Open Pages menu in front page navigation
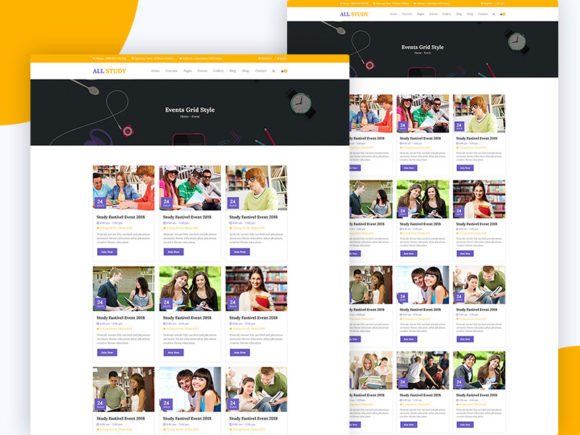The image size is (580, 435). (188, 71)
